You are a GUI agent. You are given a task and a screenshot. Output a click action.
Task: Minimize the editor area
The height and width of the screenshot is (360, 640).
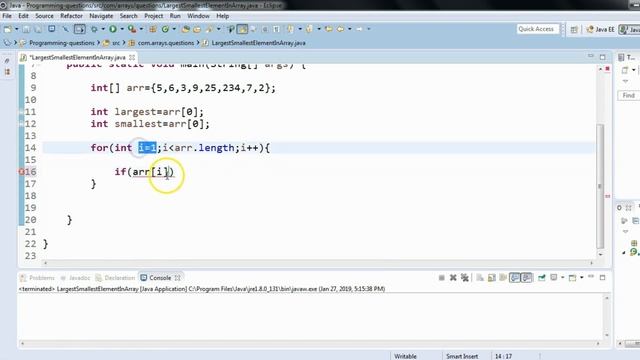click(x=591, y=56)
